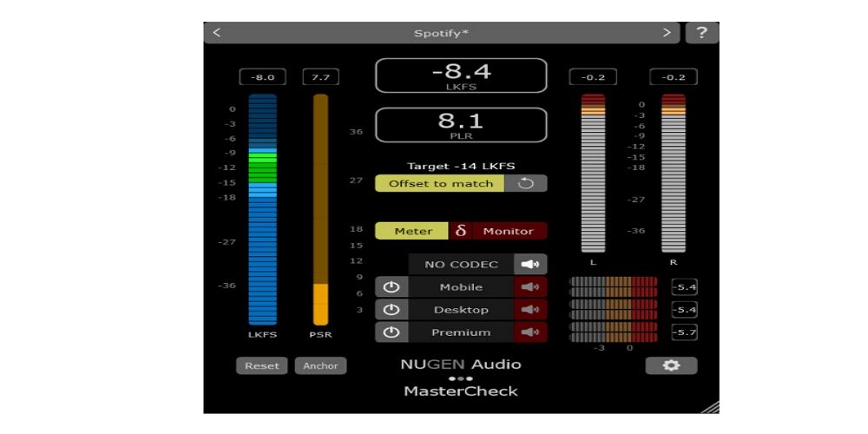The image size is (868, 434).
Task: Select the NO CODEC option
Action: pyautogui.click(x=461, y=264)
